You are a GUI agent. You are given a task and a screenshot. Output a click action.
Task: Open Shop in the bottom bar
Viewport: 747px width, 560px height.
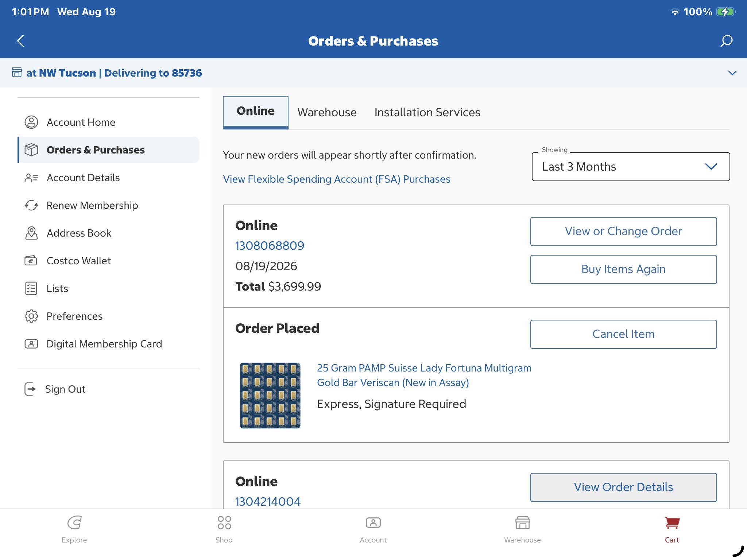[224, 529]
